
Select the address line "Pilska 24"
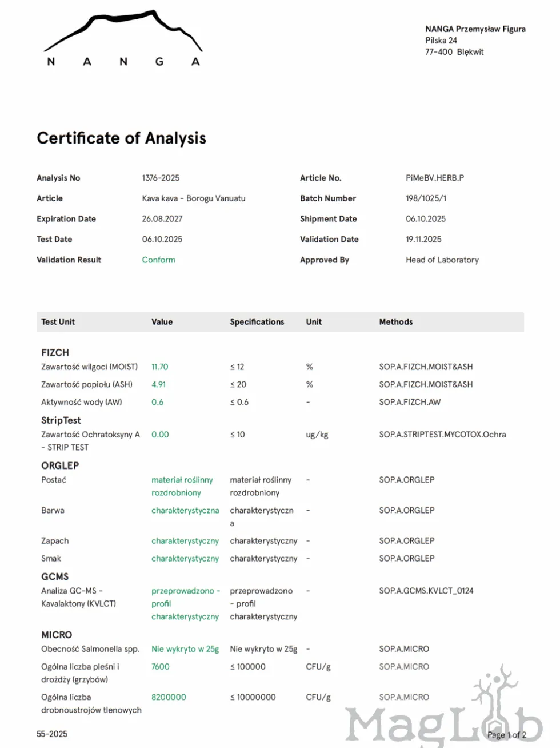[x=441, y=40]
